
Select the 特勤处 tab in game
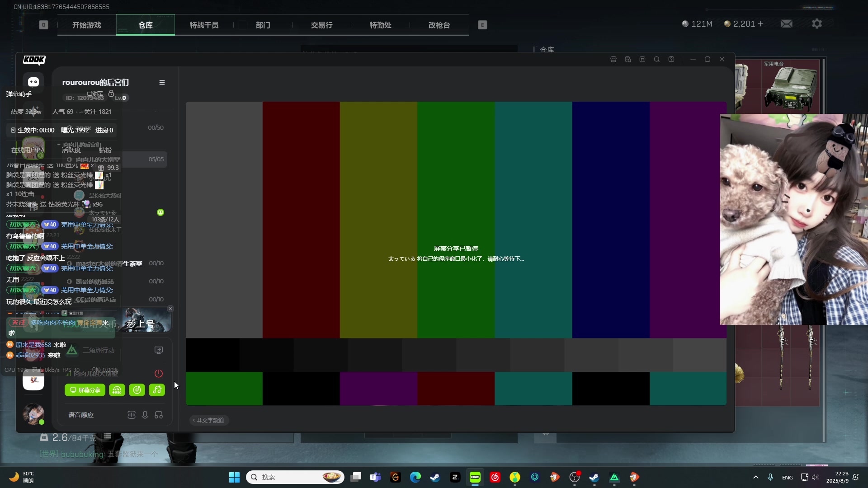(381, 25)
